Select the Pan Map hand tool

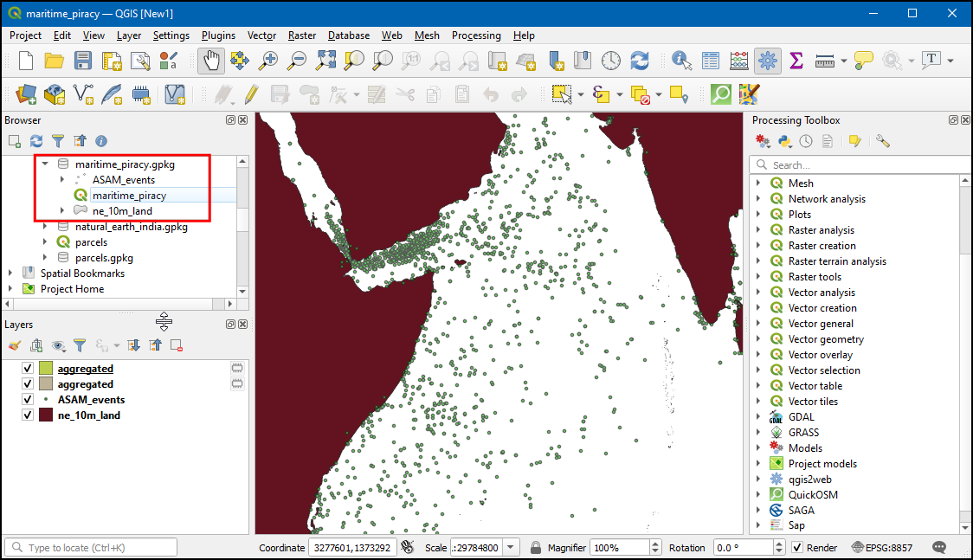[211, 61]
